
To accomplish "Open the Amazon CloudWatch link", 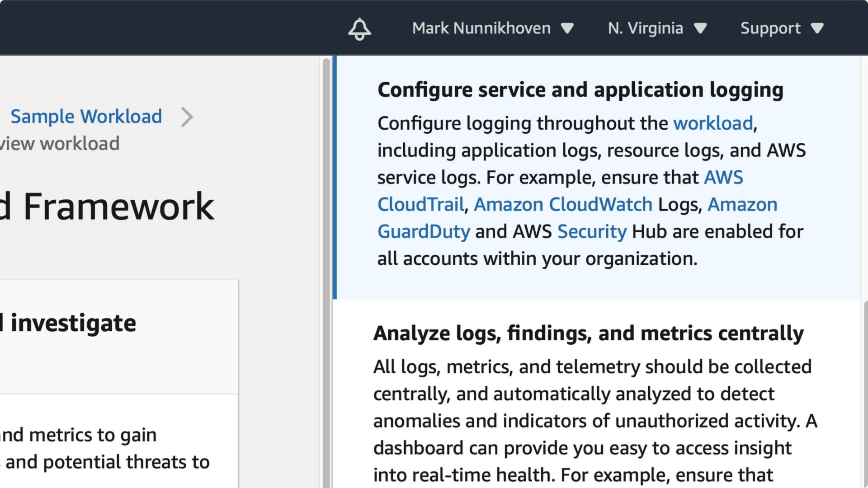I will coord(563,204).
